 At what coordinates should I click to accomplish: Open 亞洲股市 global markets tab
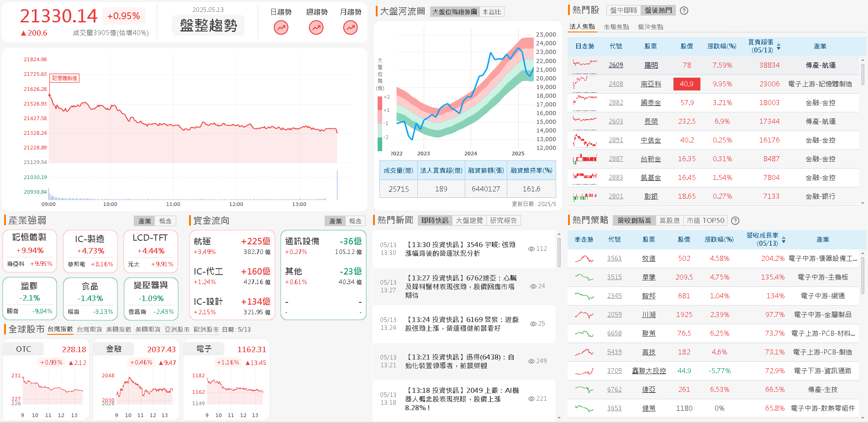point(177,329)
